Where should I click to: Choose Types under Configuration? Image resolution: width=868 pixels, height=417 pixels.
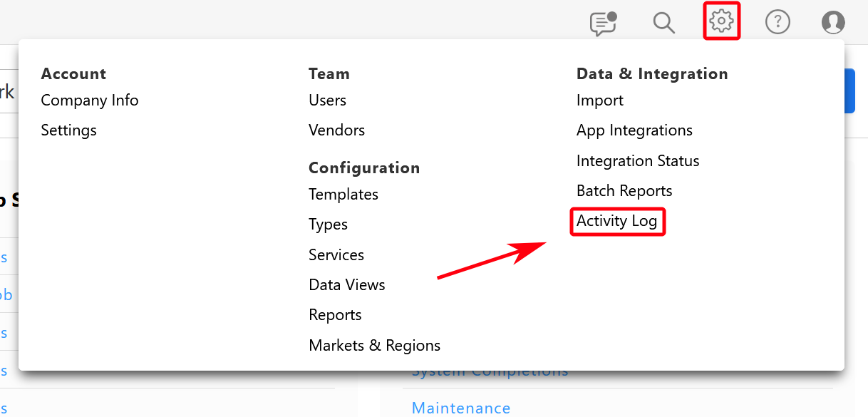(x=328, y=225)
